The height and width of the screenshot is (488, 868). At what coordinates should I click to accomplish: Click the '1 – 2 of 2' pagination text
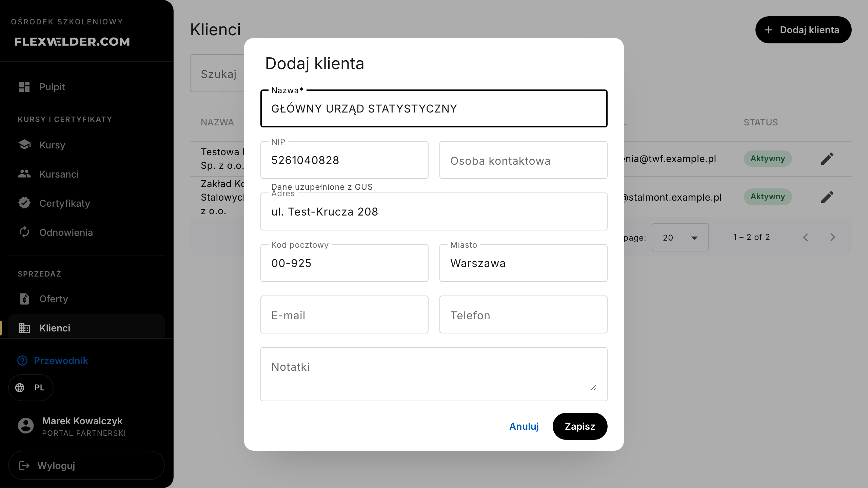click(x=751, y=237)
